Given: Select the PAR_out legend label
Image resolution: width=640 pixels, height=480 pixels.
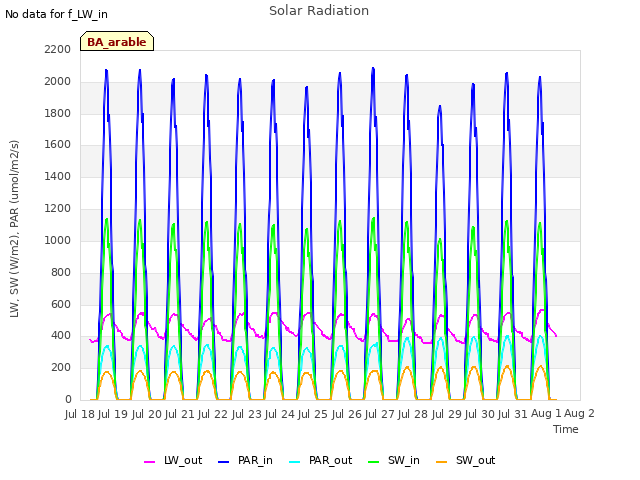Looking at the screenshot, I should pyautogui.click(x=330, y=460).
